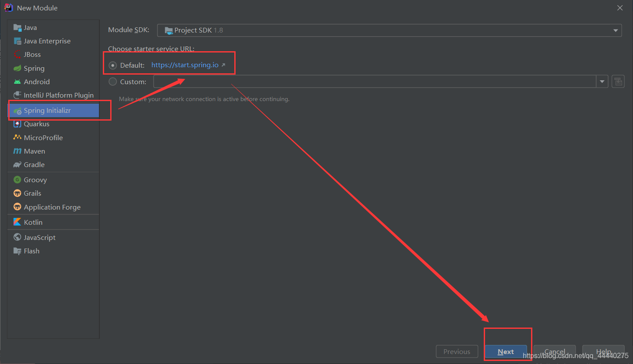Click inside the Custom URL input field
Image resolution: width=633 pixels, height=364 pixels.
click(375, 82)
